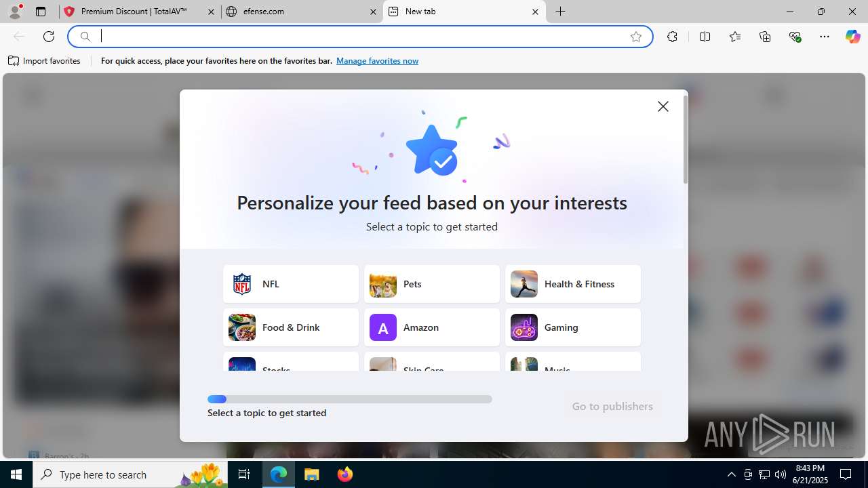Click the grayed-out Back arrow
Viewport: 868px width, 488px height.
[19, 37]
